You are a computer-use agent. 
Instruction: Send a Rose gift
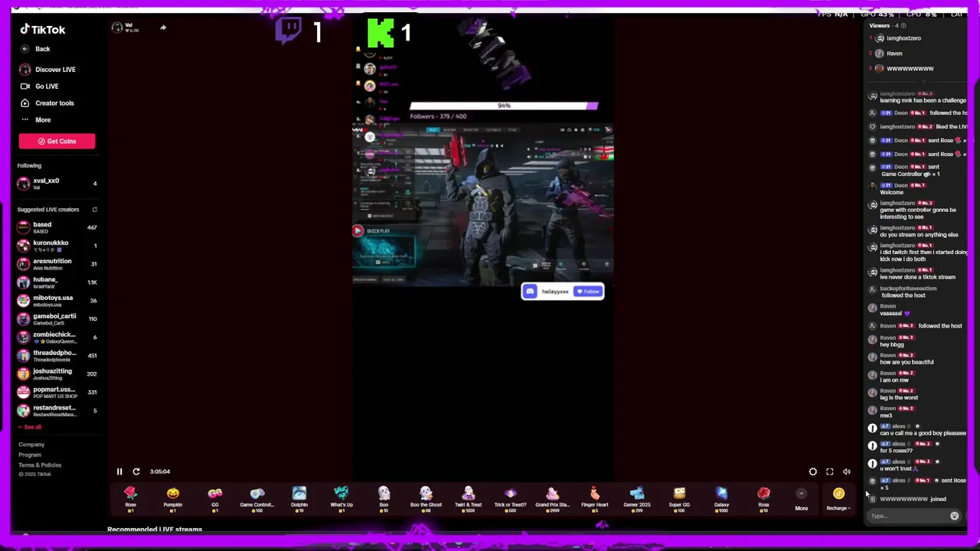(x=130, y=497)
